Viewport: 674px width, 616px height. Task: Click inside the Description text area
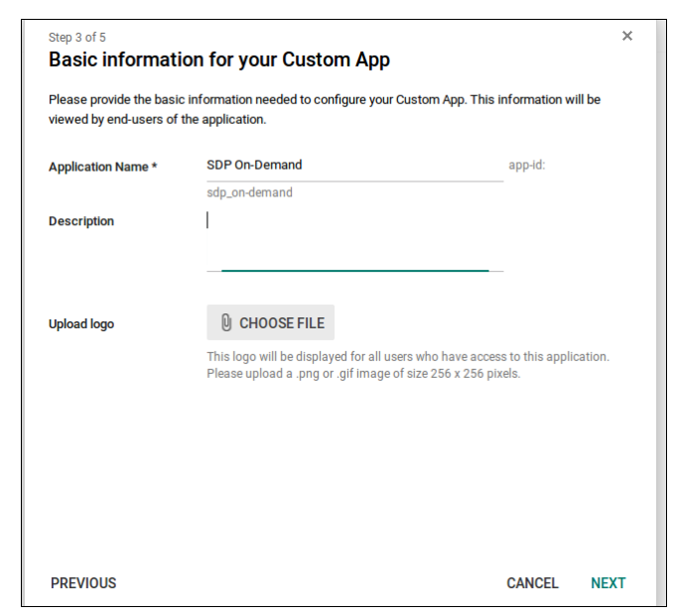coord(355,241)
